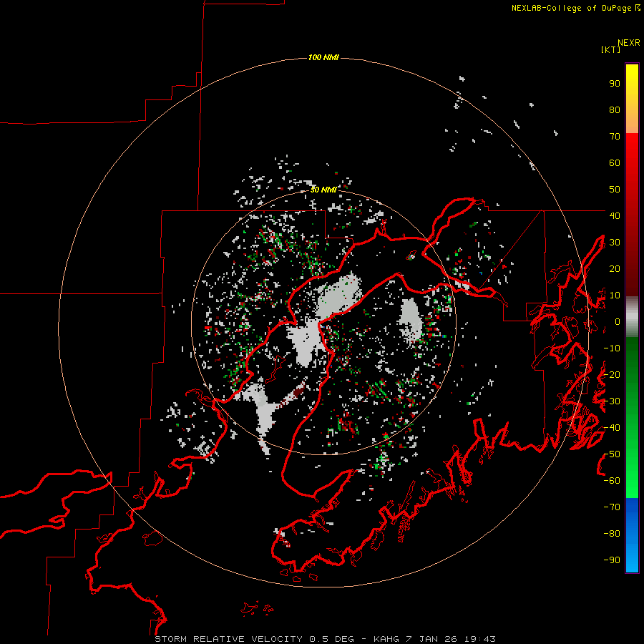Select the positive 50 knot scale label
Image resolution: width=644 pixels, height=644 pixels.
615,190
